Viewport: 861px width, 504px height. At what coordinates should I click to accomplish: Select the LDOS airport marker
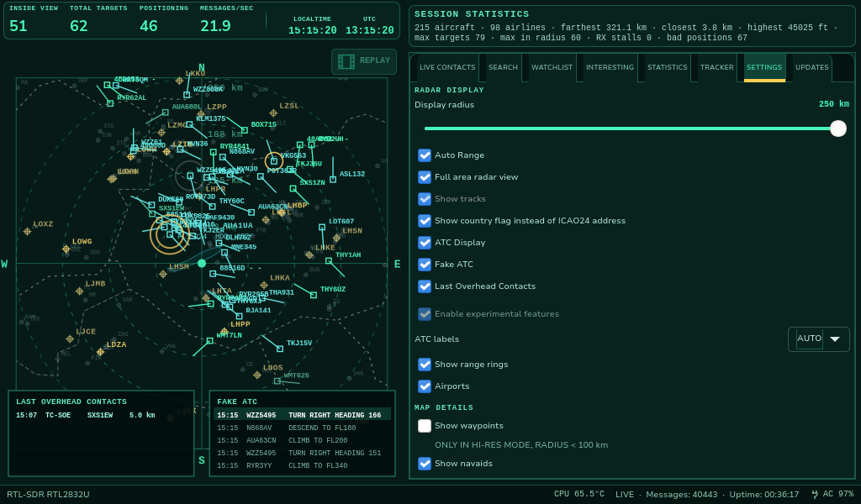click(257, 375)
